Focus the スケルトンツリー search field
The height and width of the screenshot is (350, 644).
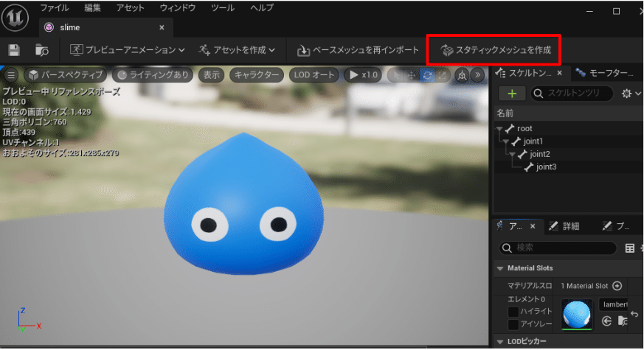572,94
